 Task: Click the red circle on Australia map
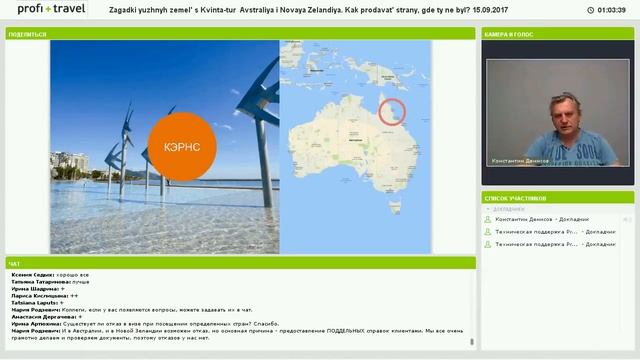[392, 111]
